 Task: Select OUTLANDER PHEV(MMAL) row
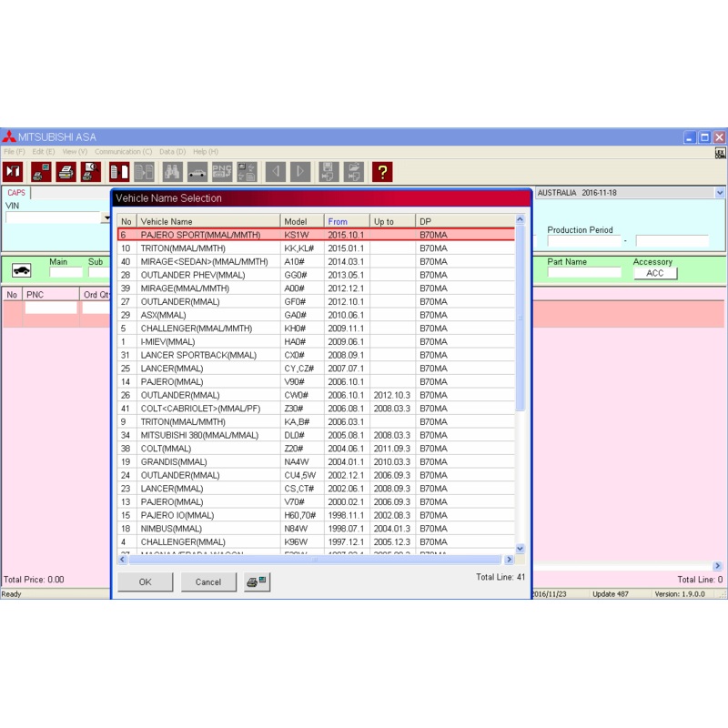click(x=316, y=275)
